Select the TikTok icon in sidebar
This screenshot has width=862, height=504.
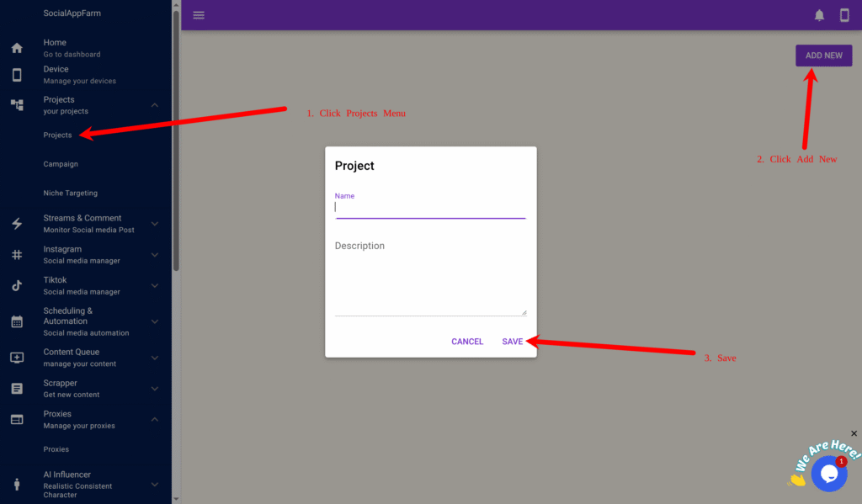(x=17, y=285)
